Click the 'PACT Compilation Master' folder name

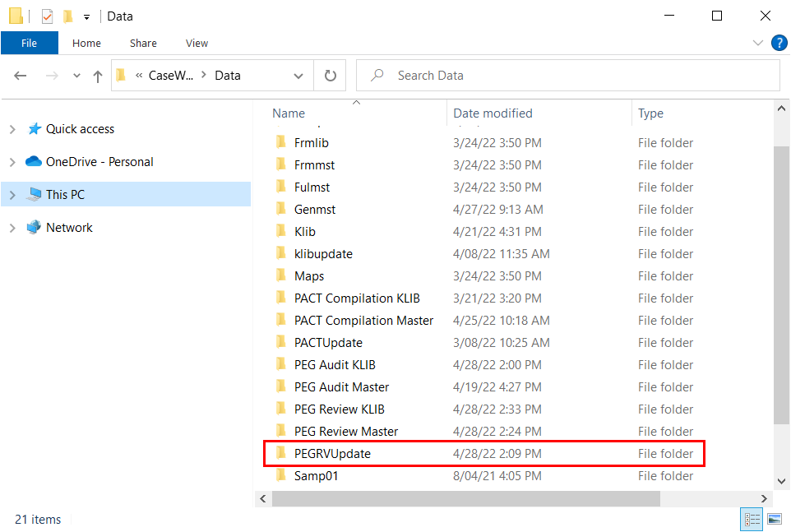click(363, 321)
